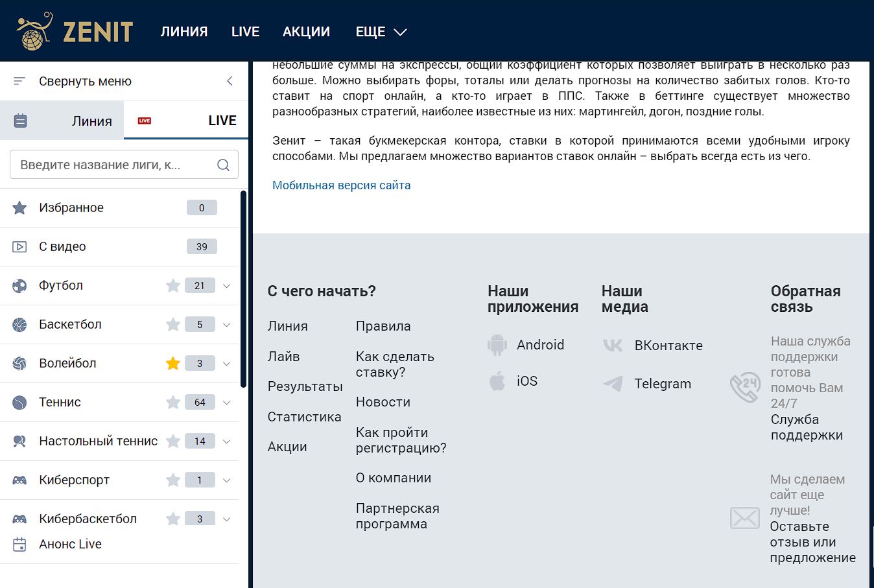Screen dimensions: 874x588
Task: Open the Анонс Live section
Action: [x=70, y=544]
